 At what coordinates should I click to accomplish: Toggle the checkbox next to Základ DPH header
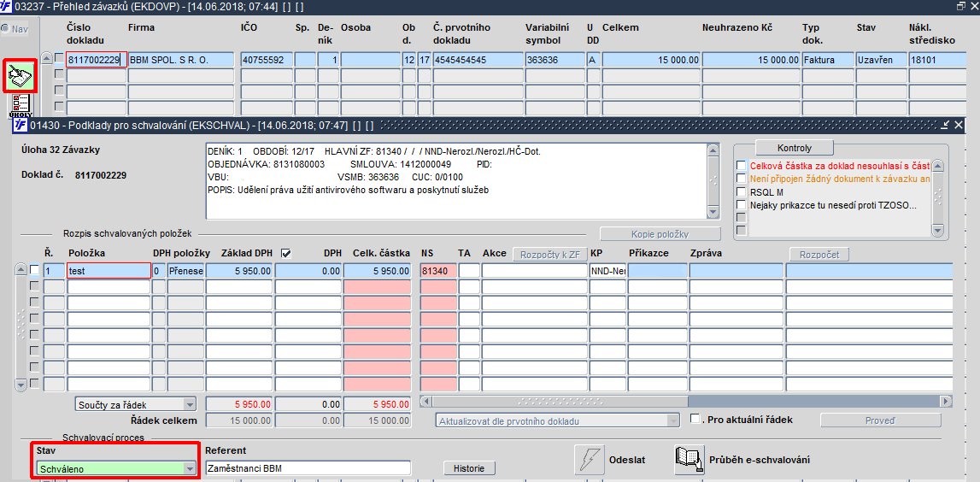[x=286, y=253]
